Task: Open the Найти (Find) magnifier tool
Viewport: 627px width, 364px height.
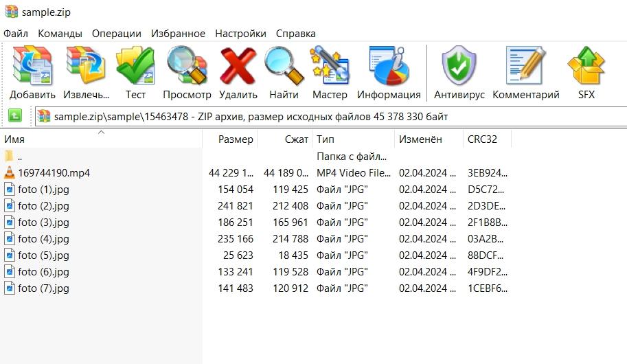Action: pyautogui.click(x=284, y=67)
